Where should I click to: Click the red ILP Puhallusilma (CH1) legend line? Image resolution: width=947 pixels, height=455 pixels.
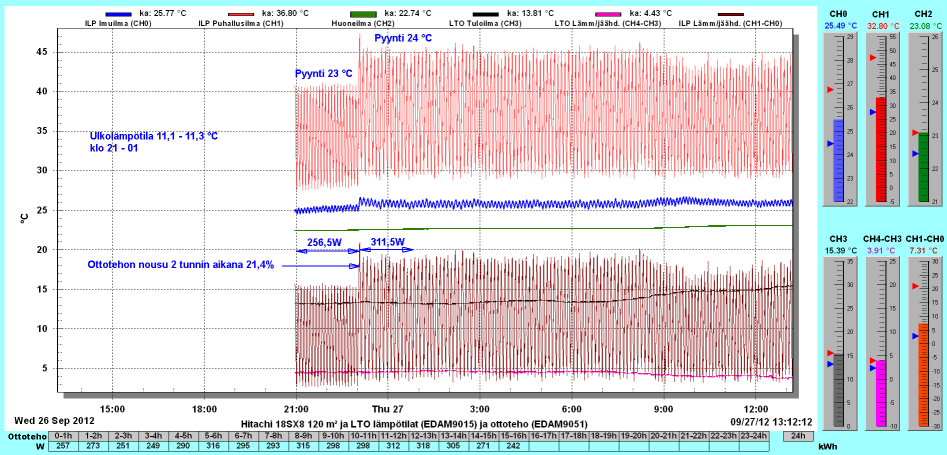[243, 12]
